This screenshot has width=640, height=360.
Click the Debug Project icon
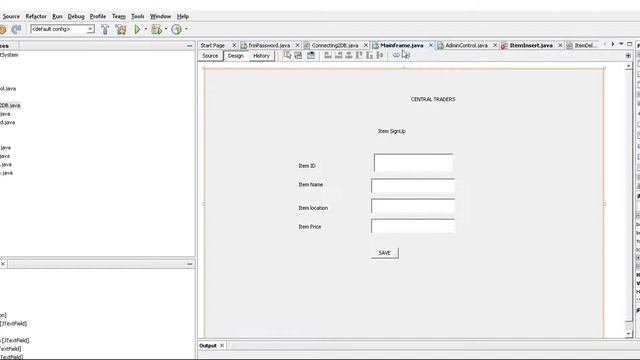pyautogui.click(x=156, y=29)
